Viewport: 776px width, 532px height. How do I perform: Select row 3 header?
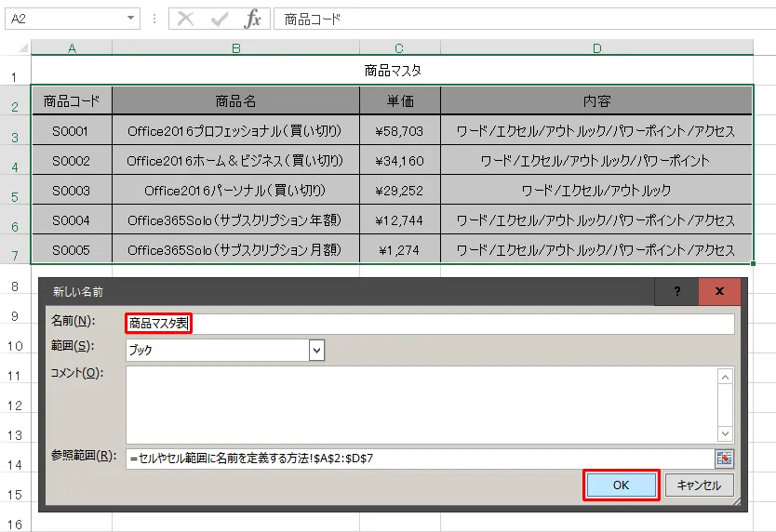click(x=15, y=130)
